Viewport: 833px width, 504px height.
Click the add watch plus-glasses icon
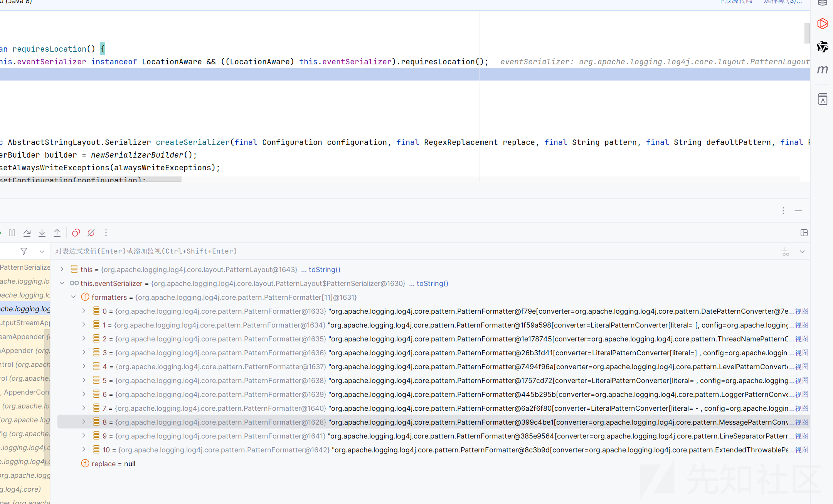tap(785, 252)
